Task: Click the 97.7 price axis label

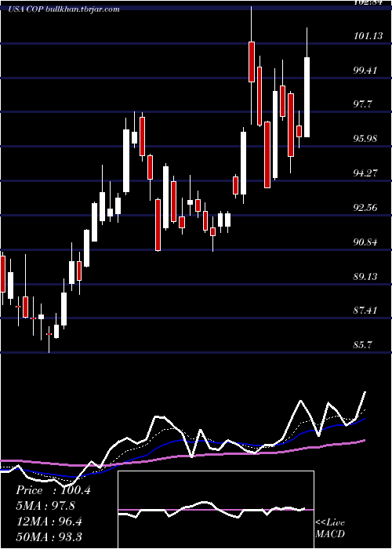Action: [x=362, y=104]
